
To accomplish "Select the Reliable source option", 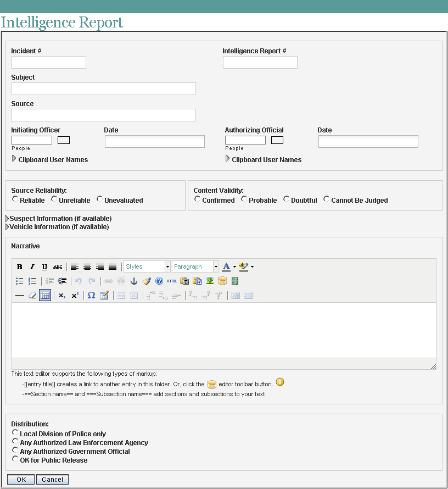I will coord(15,199).
